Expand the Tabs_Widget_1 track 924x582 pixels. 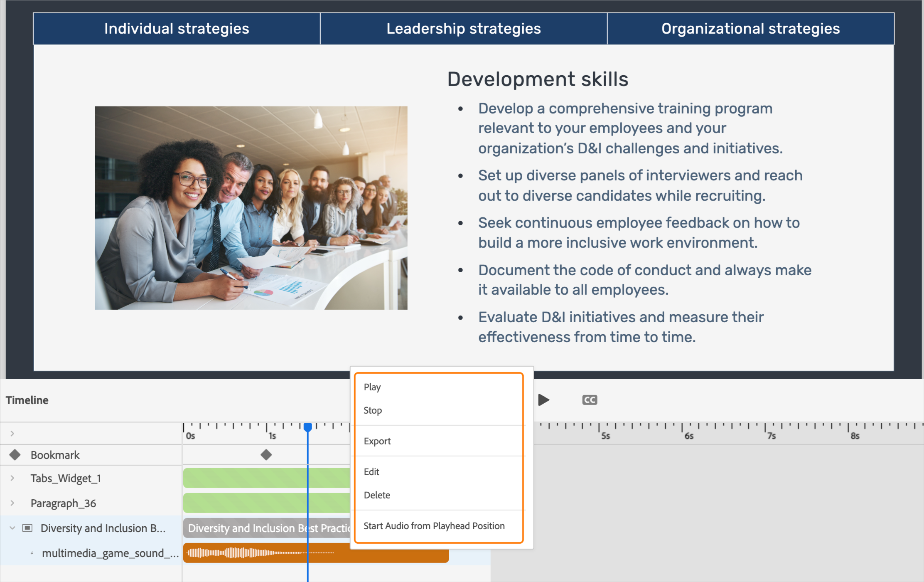(12, 478)
